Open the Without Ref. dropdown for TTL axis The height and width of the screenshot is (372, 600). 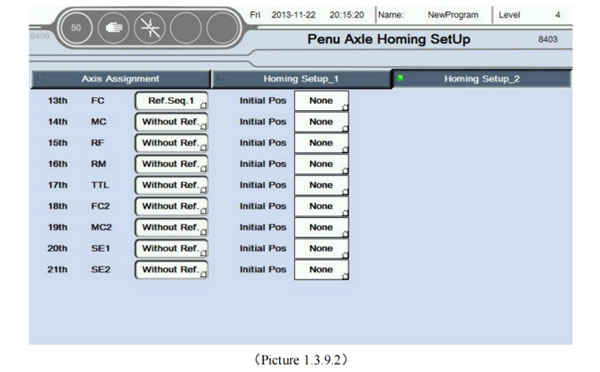pos(171,185)
